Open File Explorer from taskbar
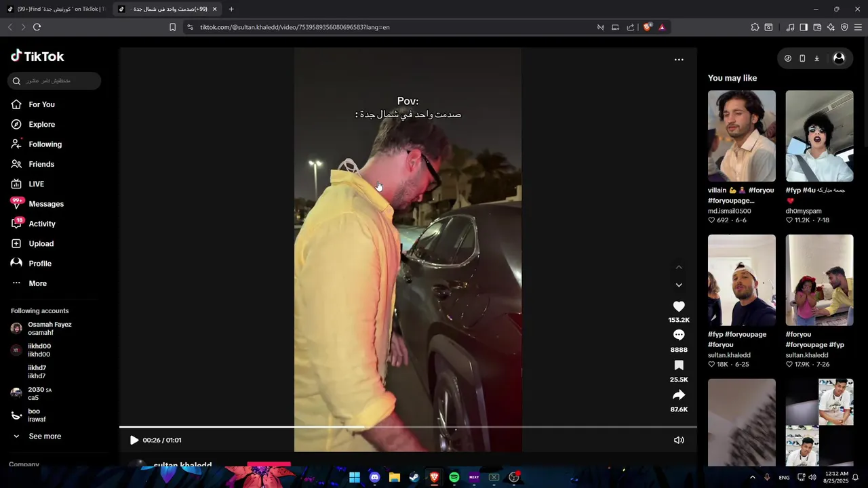 point(395,477)
